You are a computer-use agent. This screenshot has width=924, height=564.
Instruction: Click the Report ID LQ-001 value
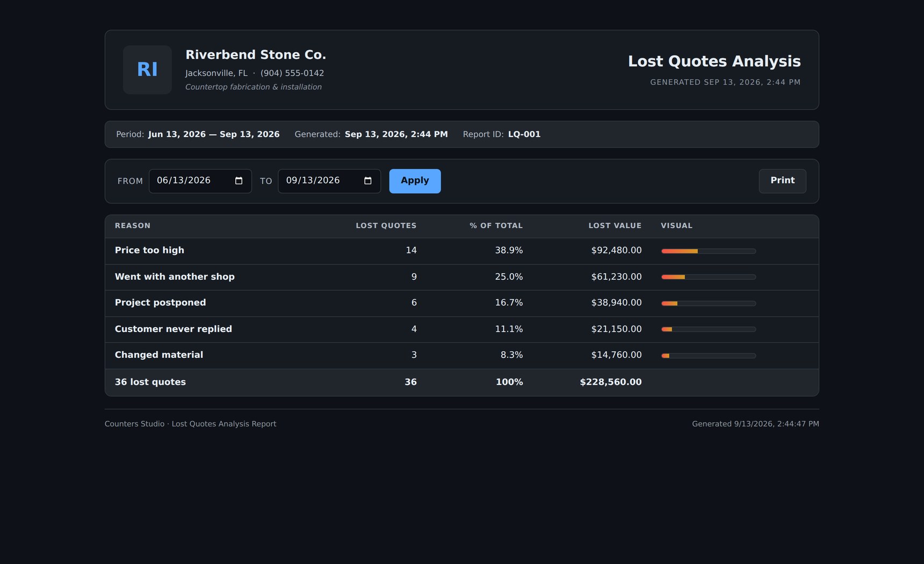tap(524, 134)
